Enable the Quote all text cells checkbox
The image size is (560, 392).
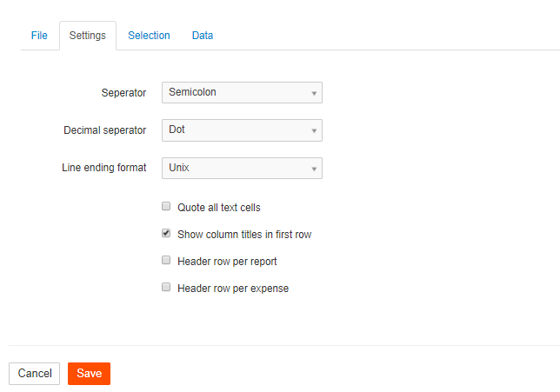(166, 206)
